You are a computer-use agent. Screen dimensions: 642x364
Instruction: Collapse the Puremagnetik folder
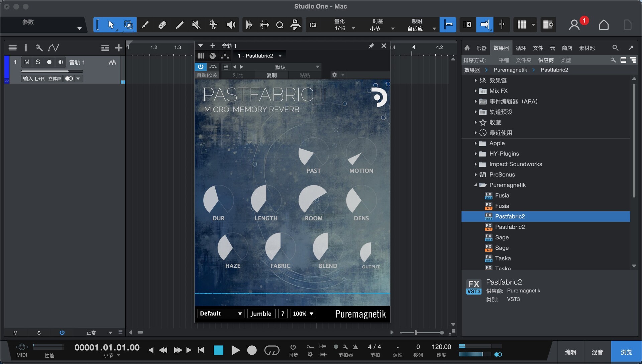click(475, 185)
